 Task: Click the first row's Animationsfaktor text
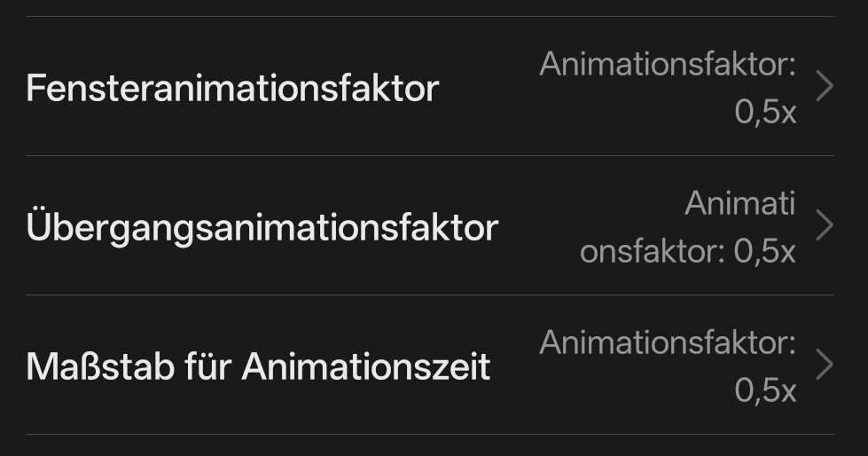click(x=668, y=64)
